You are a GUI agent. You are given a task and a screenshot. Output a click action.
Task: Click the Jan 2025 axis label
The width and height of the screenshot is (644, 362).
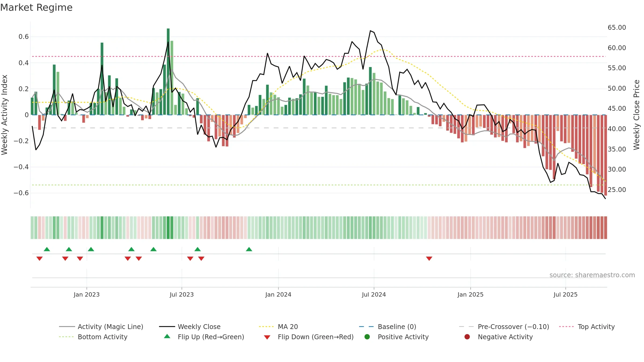coord(470,294)
